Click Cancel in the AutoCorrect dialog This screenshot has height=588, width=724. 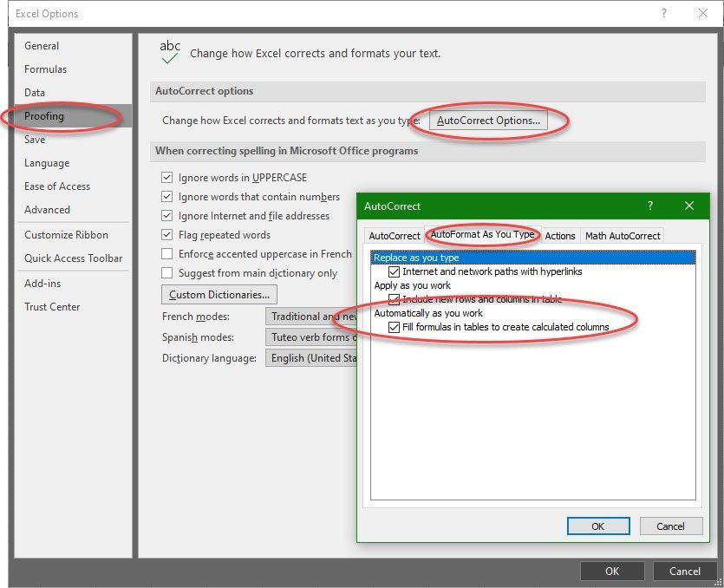(x=671, y=526)
